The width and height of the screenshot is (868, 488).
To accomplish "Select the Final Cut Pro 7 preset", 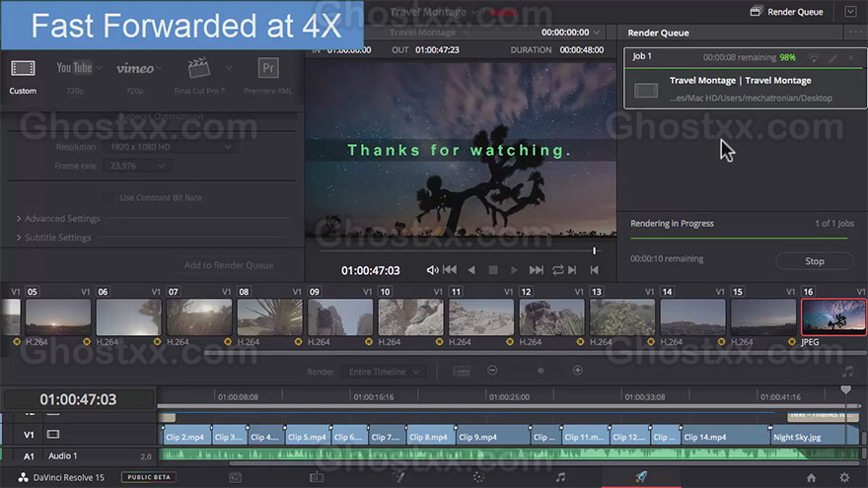I will [x=198, y=68].
